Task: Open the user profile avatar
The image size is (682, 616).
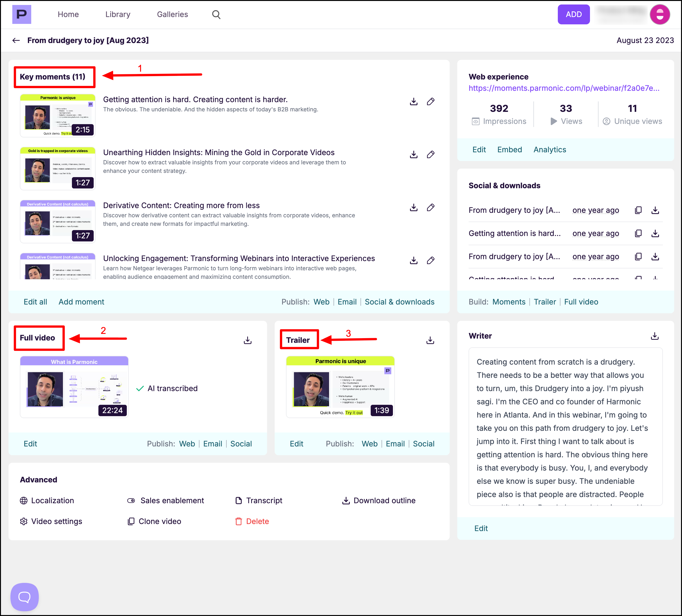Action: click(x=659, y=14)
